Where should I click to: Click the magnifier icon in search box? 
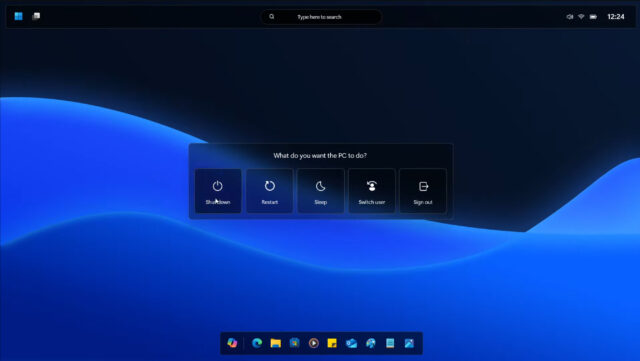pos(271,17)
